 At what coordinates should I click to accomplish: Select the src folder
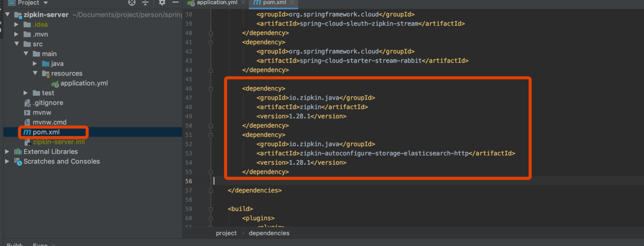38,44
